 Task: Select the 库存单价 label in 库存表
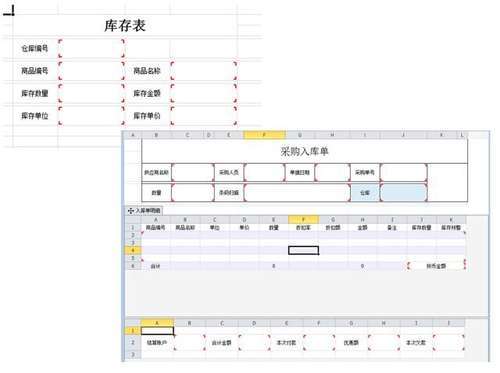pyautogui.click(x=147, y=116)
